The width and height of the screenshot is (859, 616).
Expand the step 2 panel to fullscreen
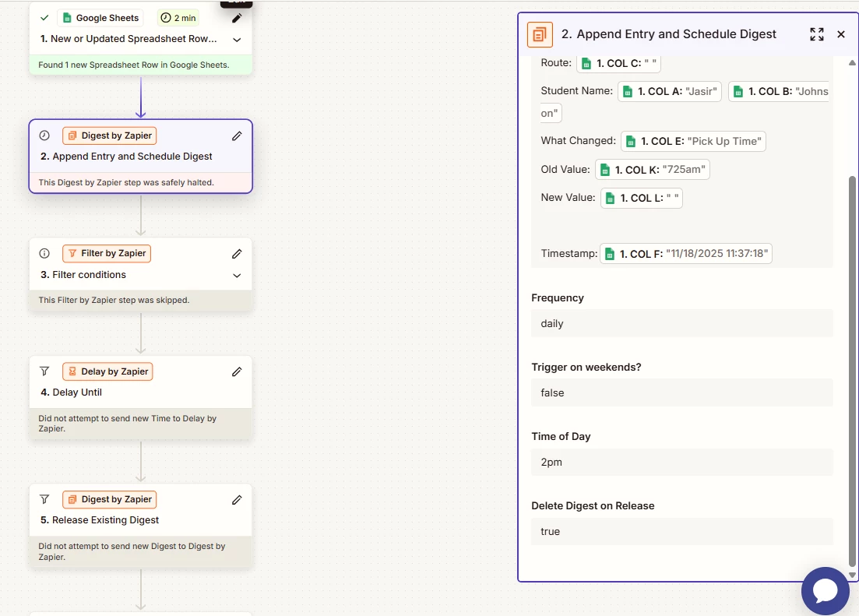pyautogui.click(x=817, y=34)
